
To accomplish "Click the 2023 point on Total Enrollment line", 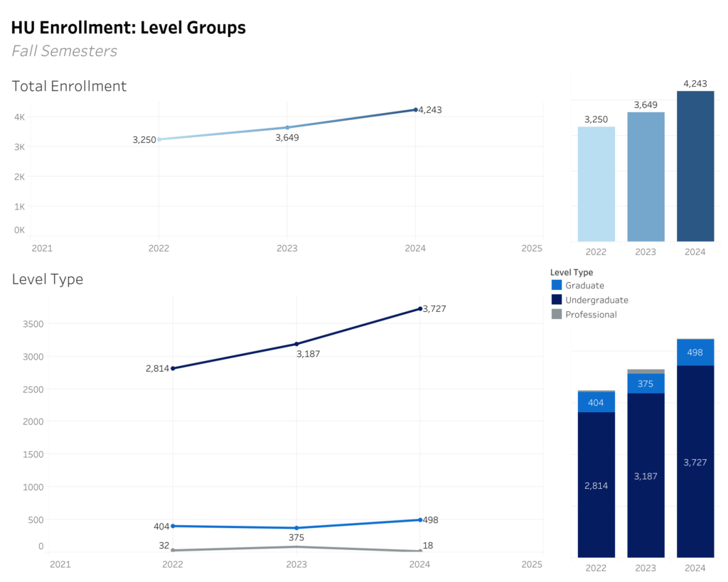I will [287, 127].
